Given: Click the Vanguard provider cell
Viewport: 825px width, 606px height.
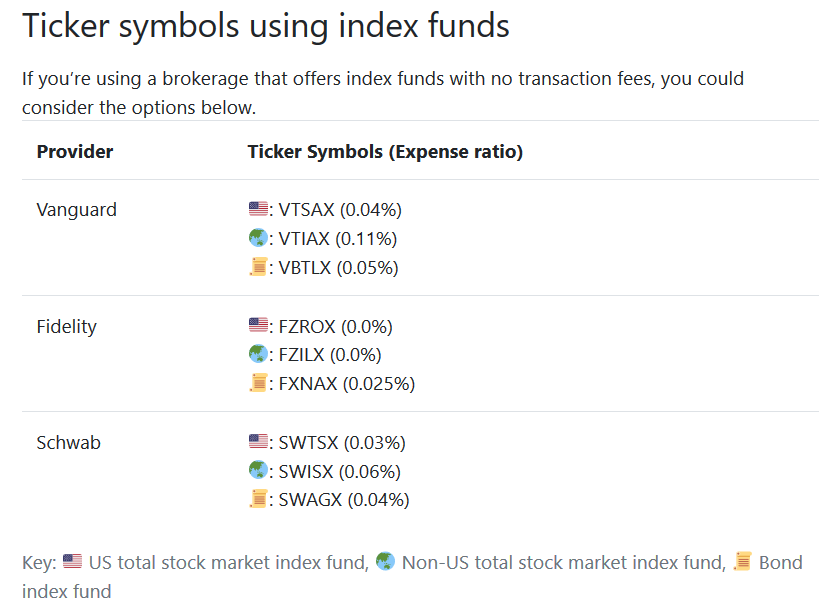Looking at the screenshot, I should pos(77,210).
